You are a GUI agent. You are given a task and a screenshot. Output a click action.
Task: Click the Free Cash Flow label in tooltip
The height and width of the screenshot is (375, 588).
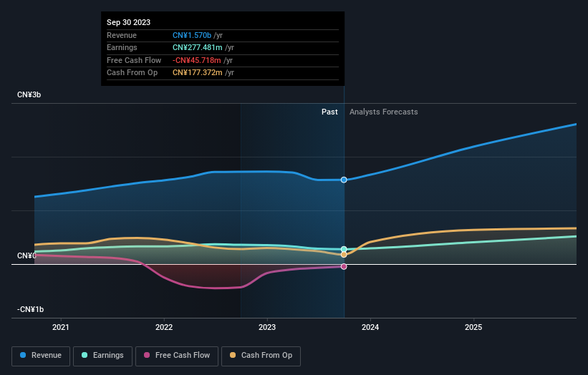tap(134, 60)
